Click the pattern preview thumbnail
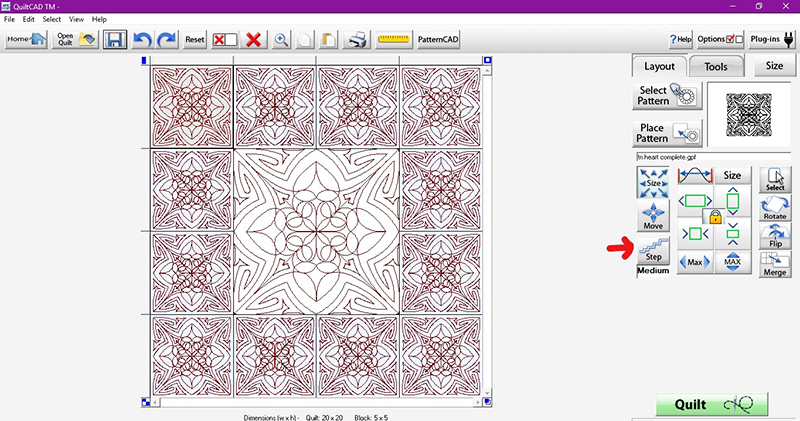 point(748,114)
